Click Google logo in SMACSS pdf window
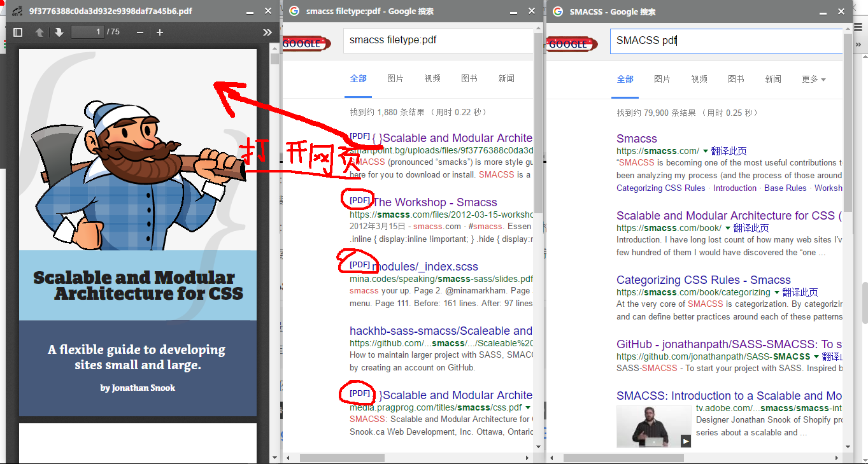 pyautogui.click(x=571, y=43)
